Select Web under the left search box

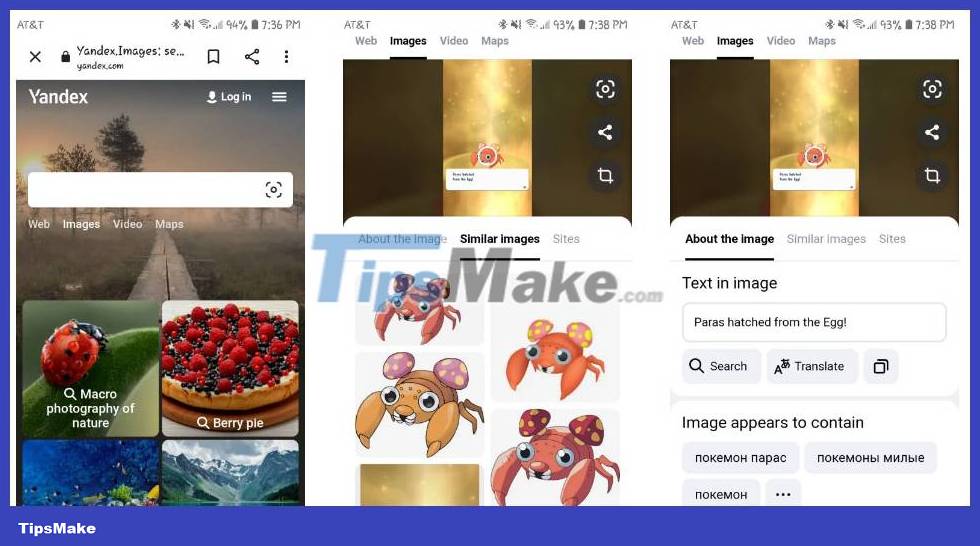39,224
